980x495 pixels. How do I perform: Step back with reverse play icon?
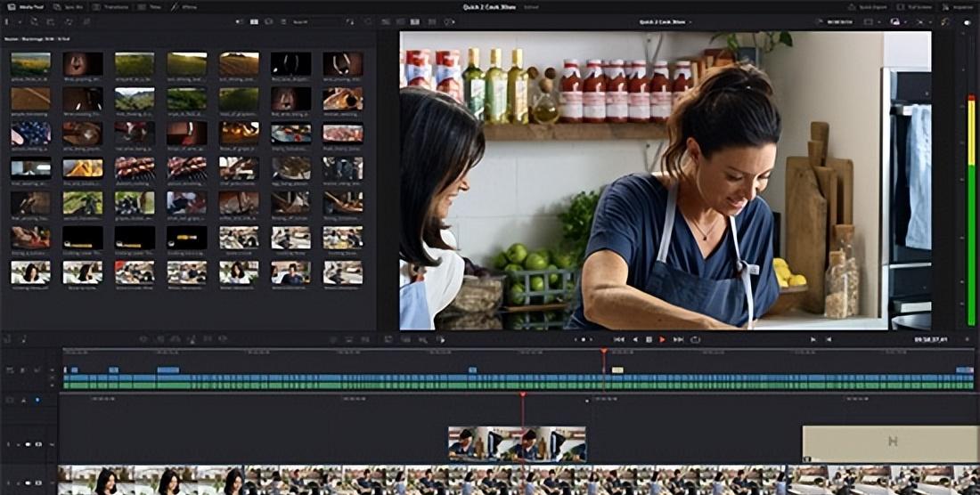634,339
